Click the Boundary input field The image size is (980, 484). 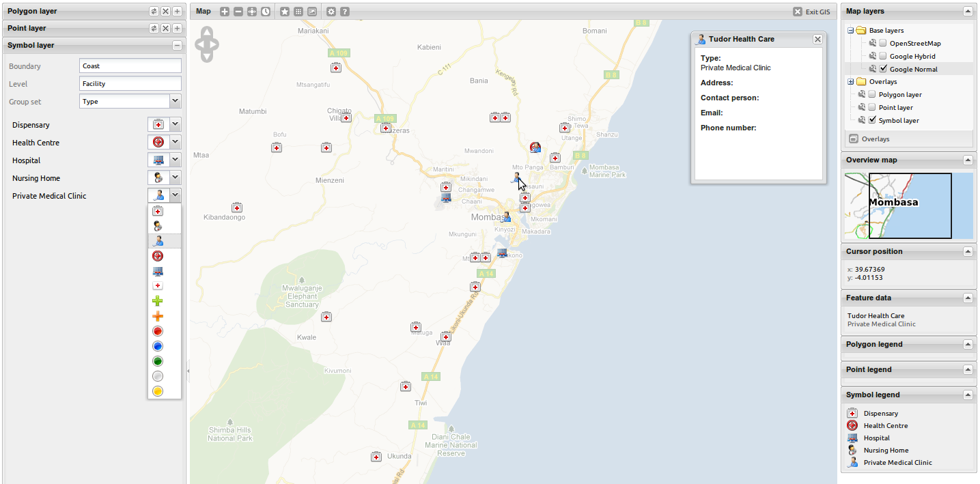click(x=130, y=66)
